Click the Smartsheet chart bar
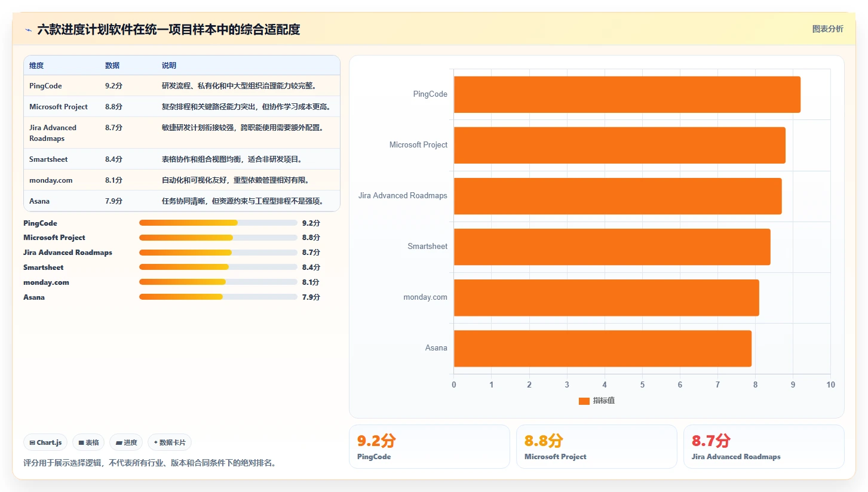Image resolution: width=868 pixels, height=492 pixels. [612, 247]
